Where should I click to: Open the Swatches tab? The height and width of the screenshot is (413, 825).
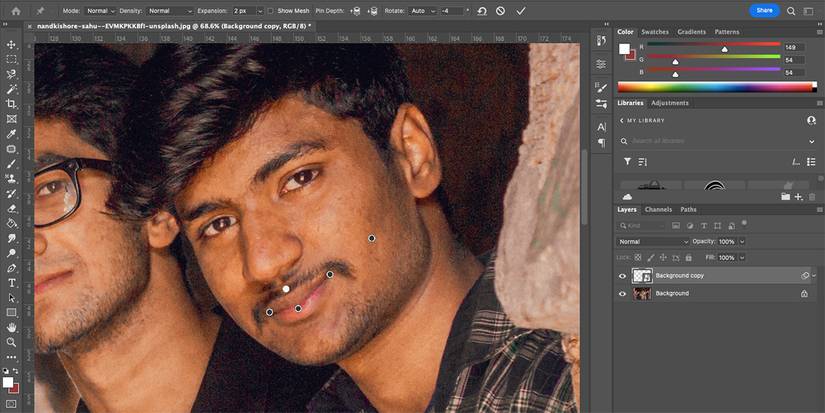[x=655, y=32]
